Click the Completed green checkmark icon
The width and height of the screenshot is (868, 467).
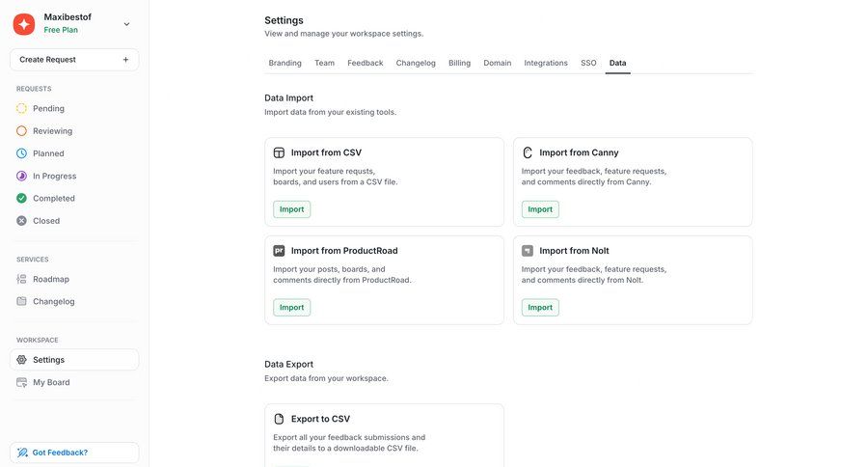[22, 199]
